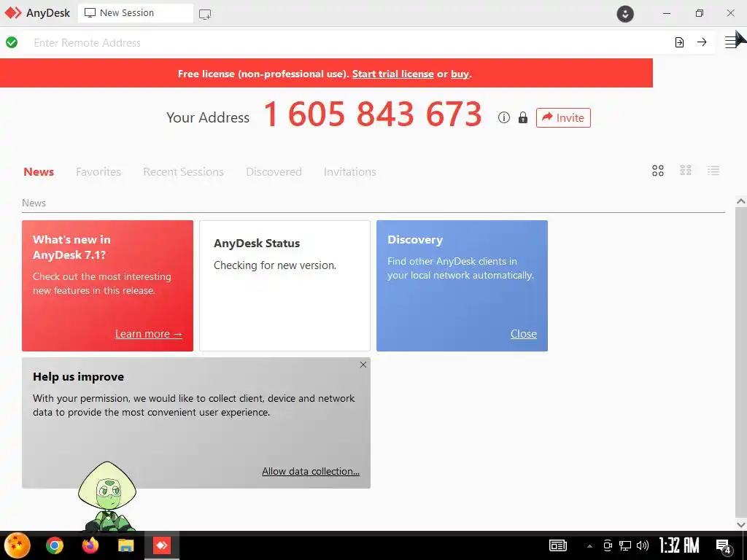Open the address info icon
This screenshot has height=560, width=747.
tap(503, 117)
